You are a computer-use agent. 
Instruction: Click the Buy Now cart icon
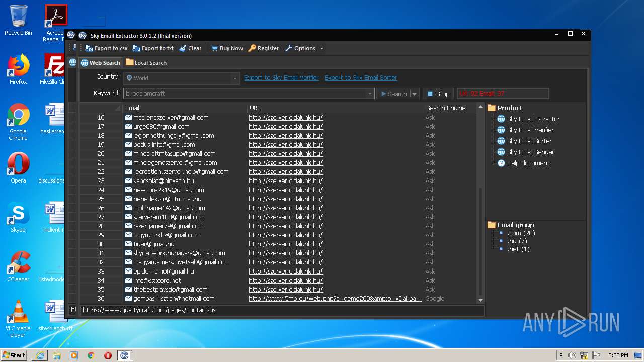click(x=214, y=48)
